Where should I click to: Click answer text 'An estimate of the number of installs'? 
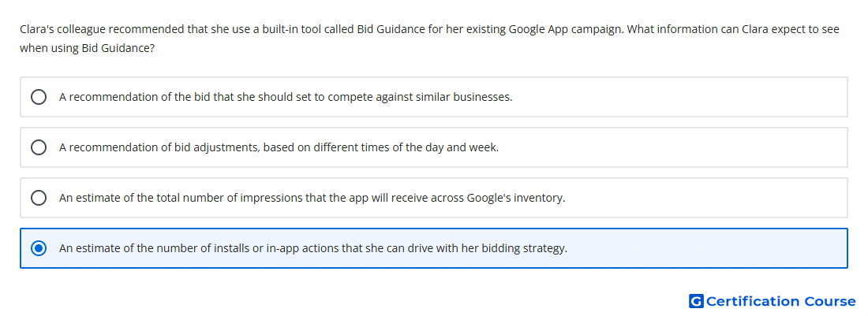313,248
